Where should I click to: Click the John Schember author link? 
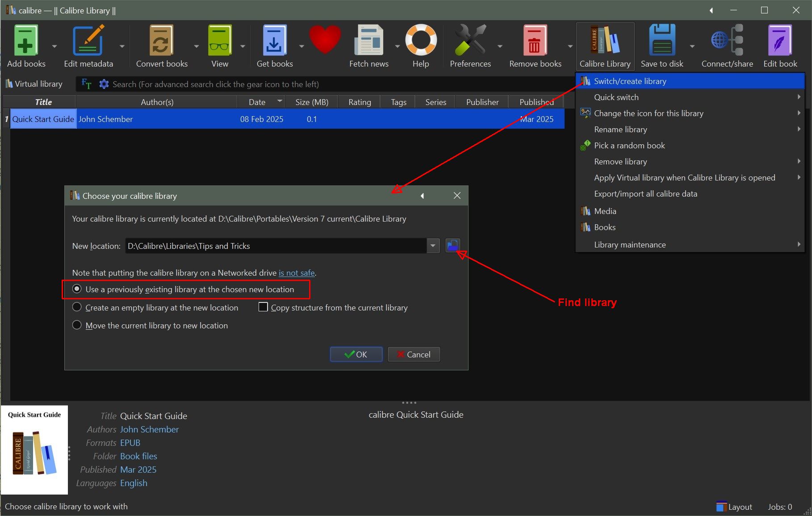point(149,429)
